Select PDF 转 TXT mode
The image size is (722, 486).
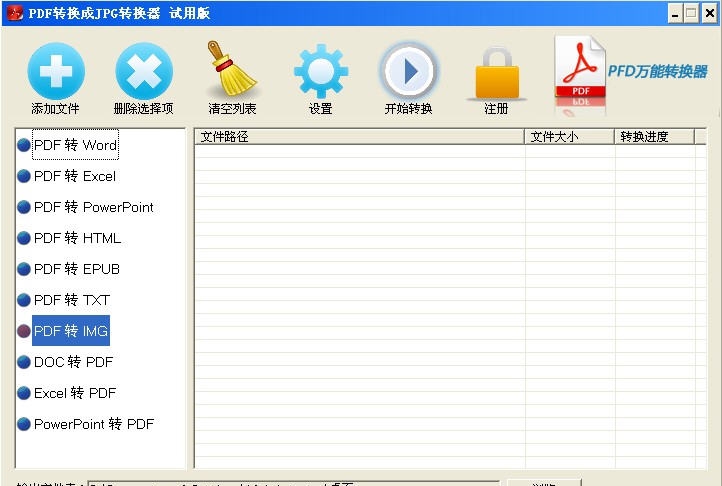[x=72, y=300]
